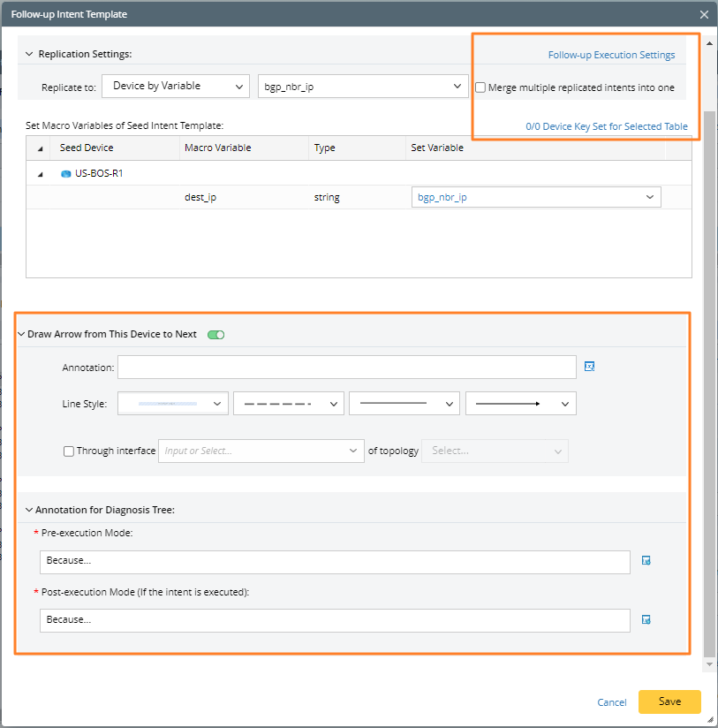Image resolution: width=718 pixels, height=728 pixels.
Task: Open the line color style dropdown
Action: click(172, 403)
